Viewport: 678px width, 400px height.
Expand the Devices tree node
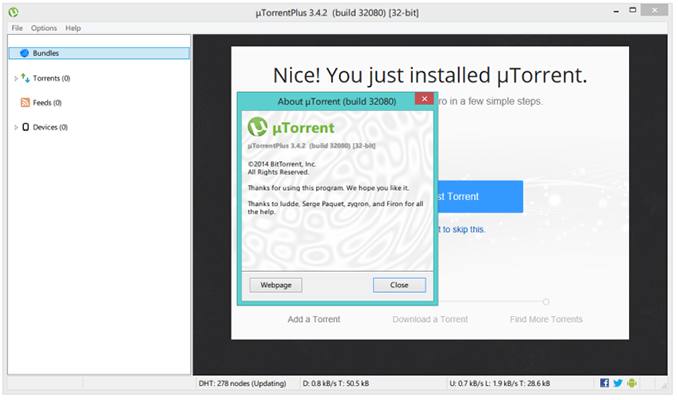(x=16, y=127)
